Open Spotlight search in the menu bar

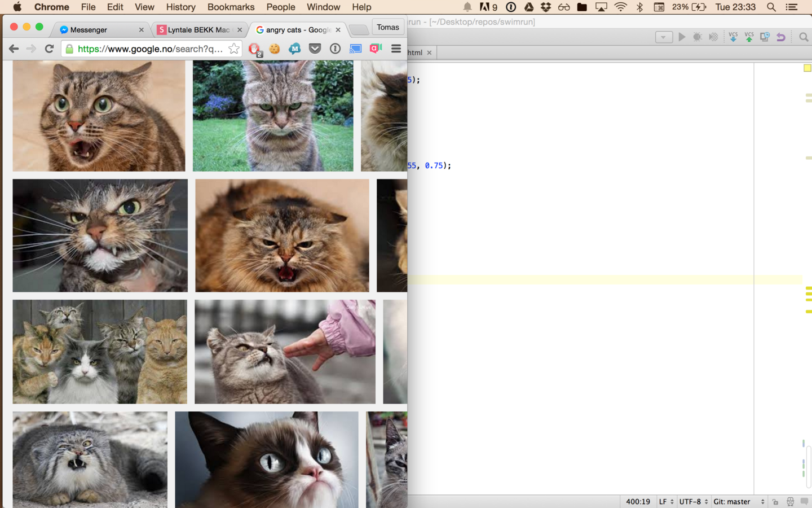pyautogui.click(x=771, y=7)
